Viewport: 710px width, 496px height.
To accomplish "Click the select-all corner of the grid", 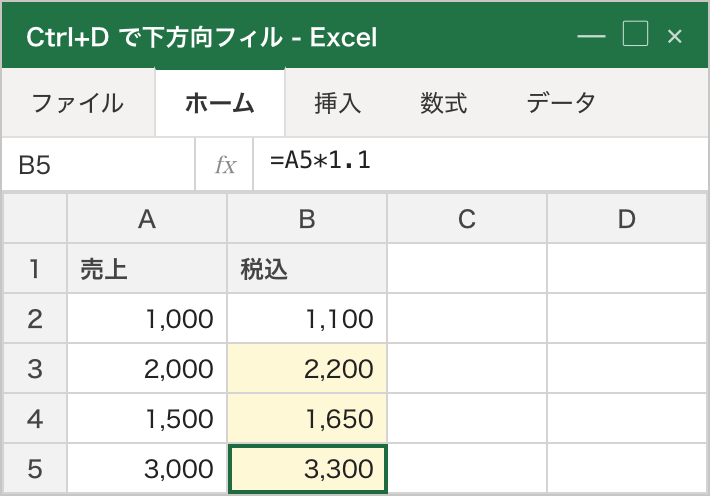I will pyautogui.click(x=35, y=219).
